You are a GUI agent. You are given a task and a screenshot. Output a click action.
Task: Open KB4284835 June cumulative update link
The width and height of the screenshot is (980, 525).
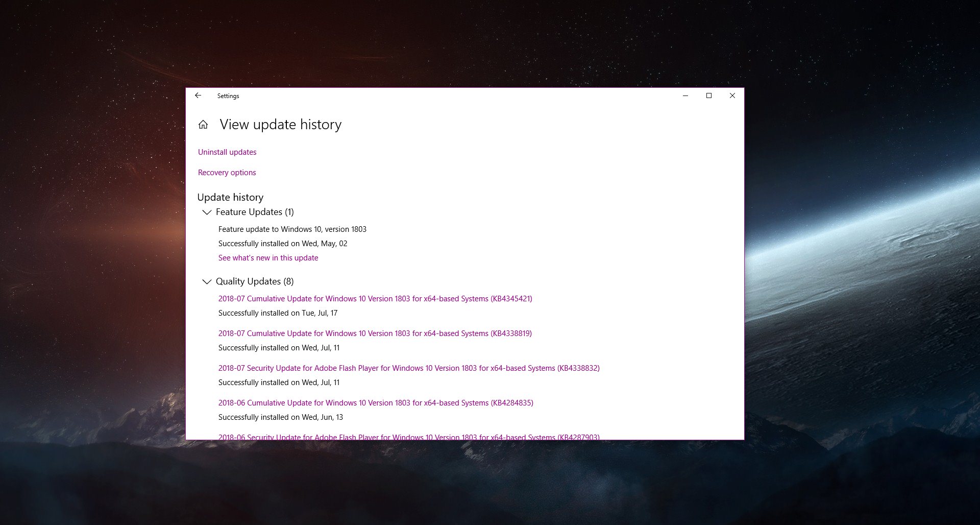(x=376, y=403)
